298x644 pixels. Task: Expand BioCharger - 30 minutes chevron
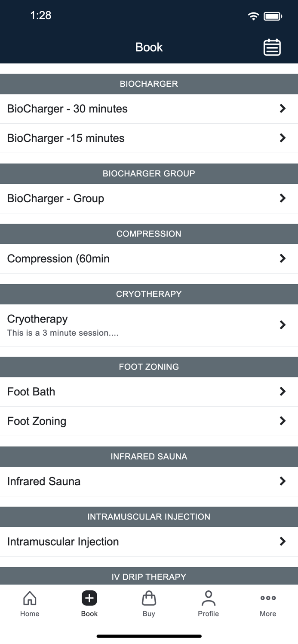click(283, 109)
